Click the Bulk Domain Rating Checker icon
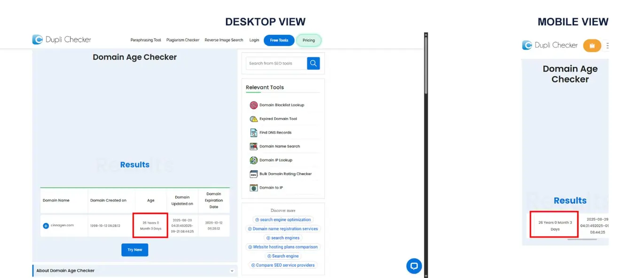This screenshot has height=278, width=644. click(253, 174)
